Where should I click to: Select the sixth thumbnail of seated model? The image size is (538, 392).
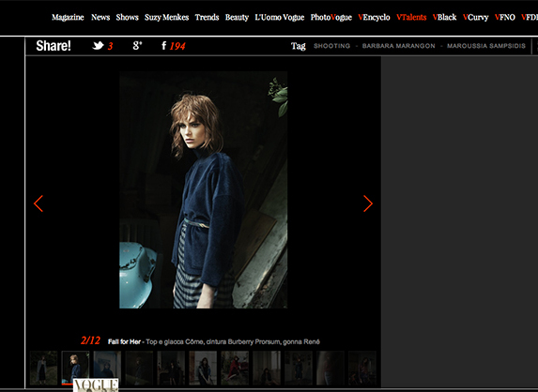pyautogui.click(x=203, y=368)
